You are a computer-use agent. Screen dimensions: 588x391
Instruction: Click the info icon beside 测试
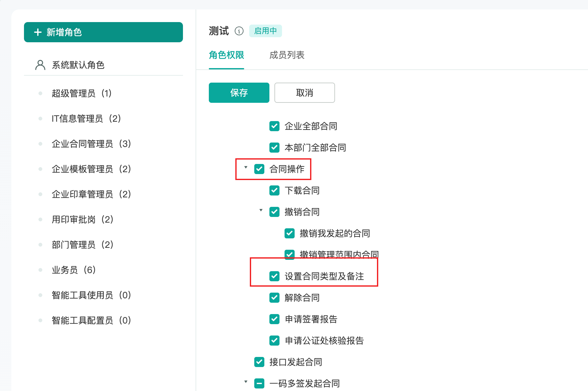239,31
